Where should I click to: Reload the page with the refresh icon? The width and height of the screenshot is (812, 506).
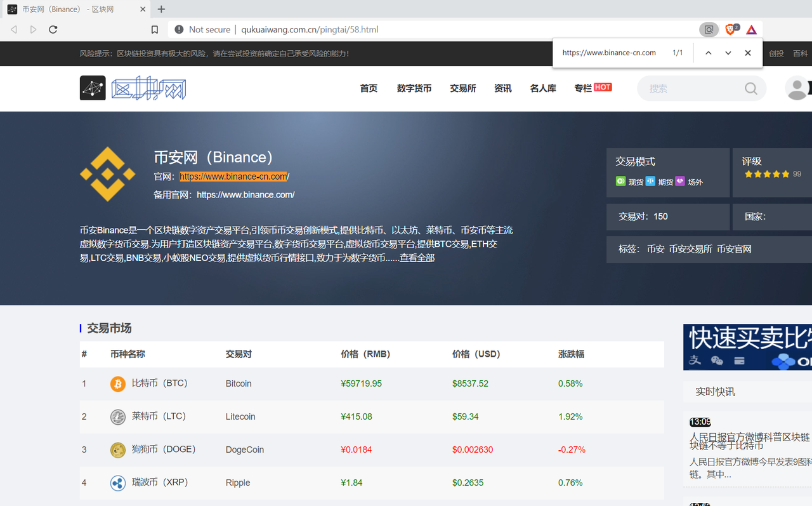[x=53, y=29]
